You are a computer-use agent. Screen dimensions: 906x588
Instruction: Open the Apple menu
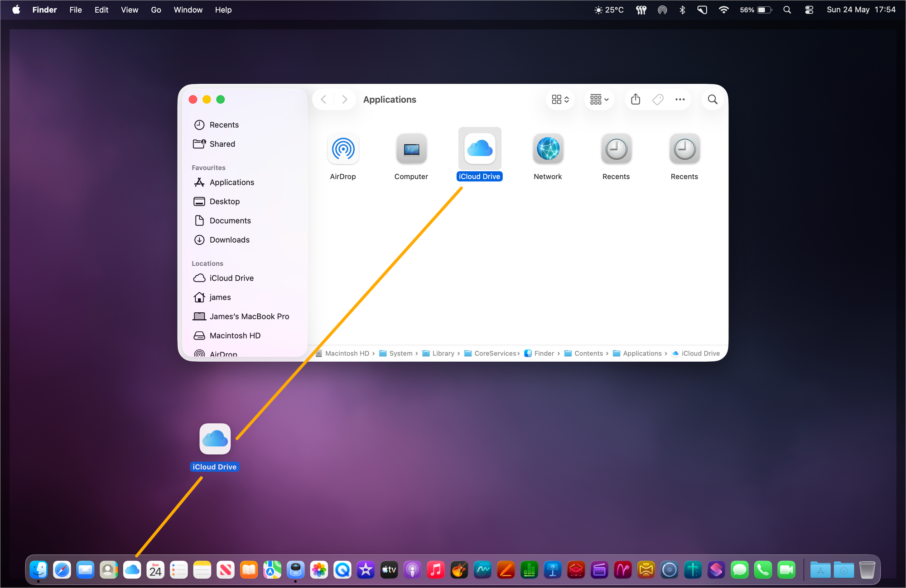[16, 10]
